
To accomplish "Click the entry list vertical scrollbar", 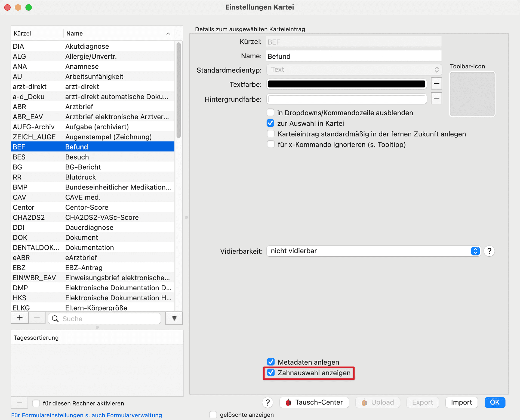I will [x=179, y=90].
